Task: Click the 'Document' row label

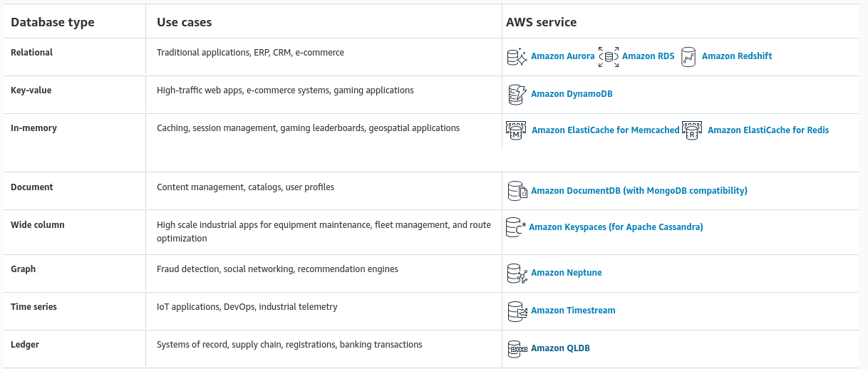Action: click(x=32, y=187)
